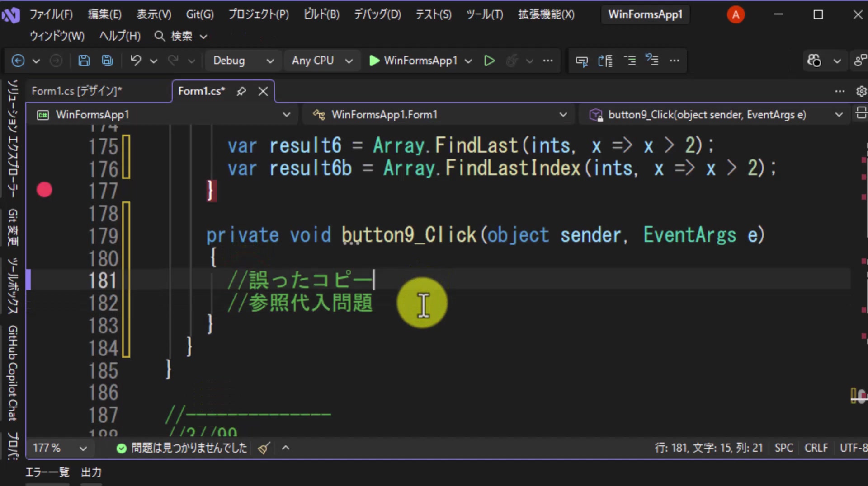Click the Save All icon
The width and height of the screenshot is (868, 486).
(x=108, y=61)
